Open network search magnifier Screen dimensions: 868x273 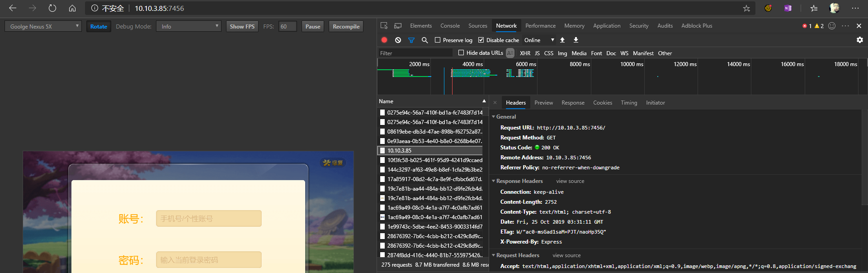point(425,40)
